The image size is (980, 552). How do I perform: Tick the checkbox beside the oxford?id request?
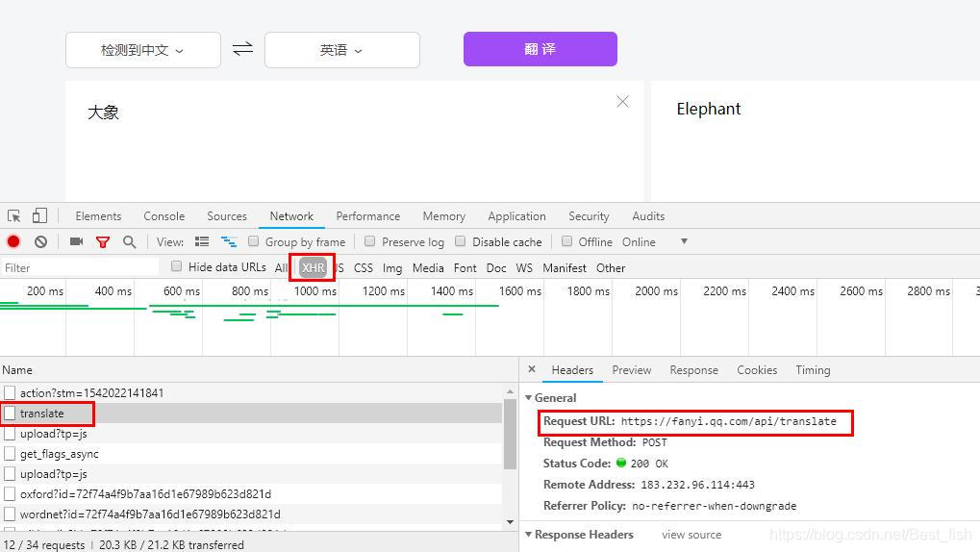click(10, 494)
